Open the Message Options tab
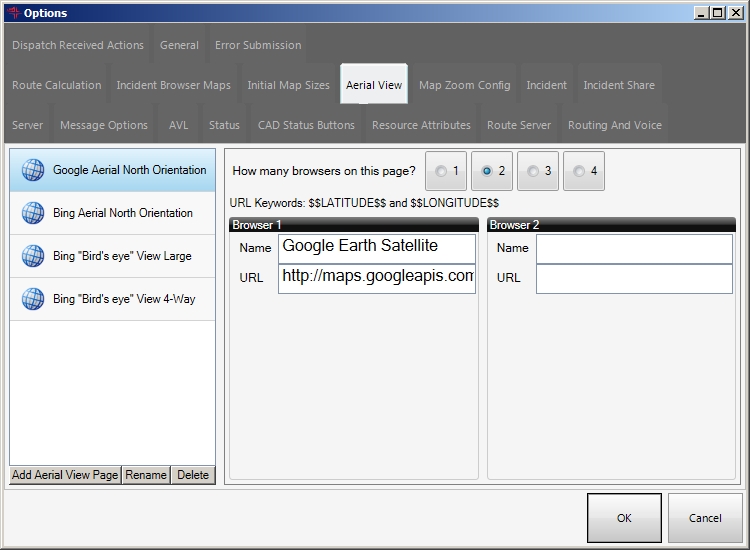The width and height of the screenshot is (750, 550). 104,125
